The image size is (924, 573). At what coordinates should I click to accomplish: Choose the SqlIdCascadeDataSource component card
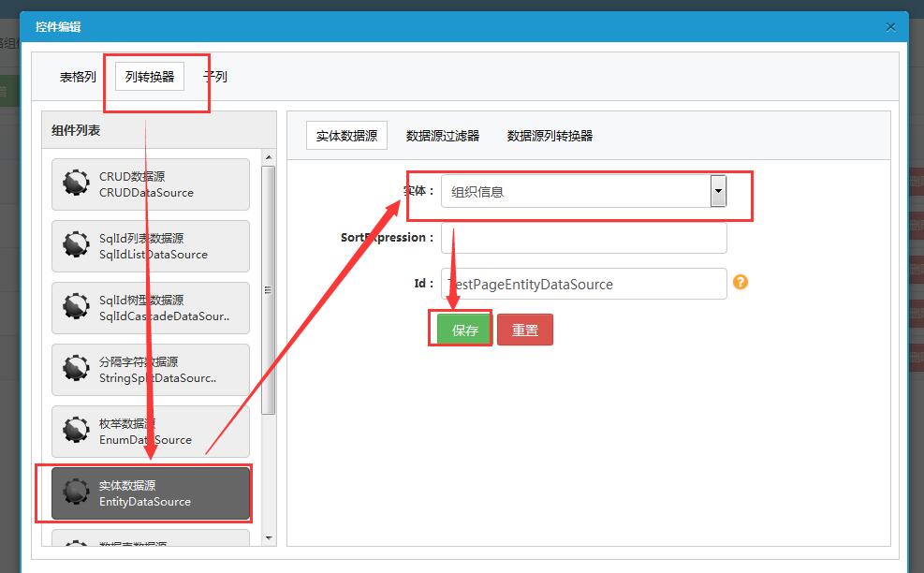[151, 308]
